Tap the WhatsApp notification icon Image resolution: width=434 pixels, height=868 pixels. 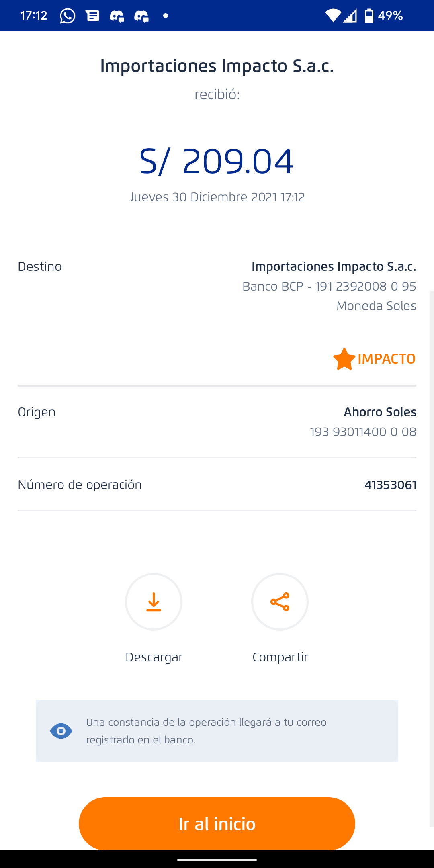[x=68, y=16]
